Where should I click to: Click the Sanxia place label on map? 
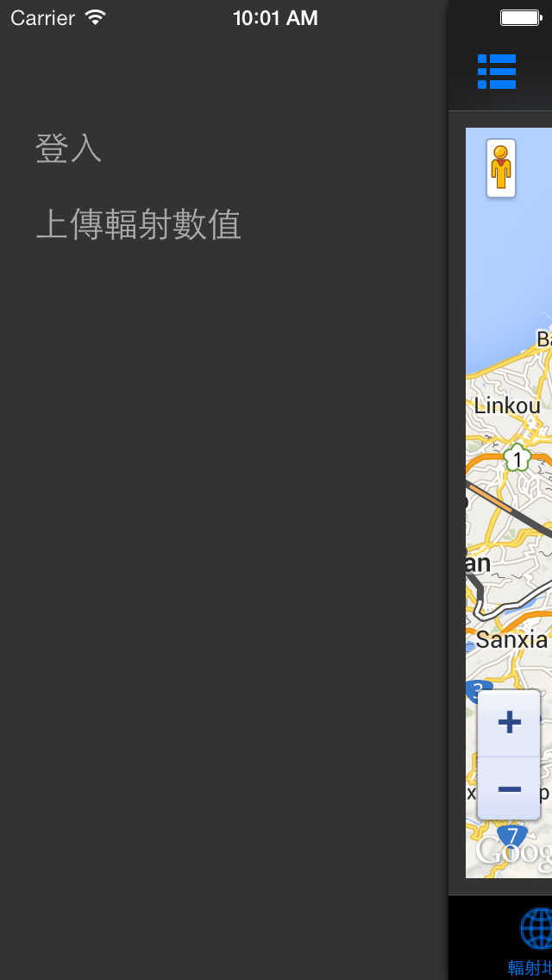point(512,639)
